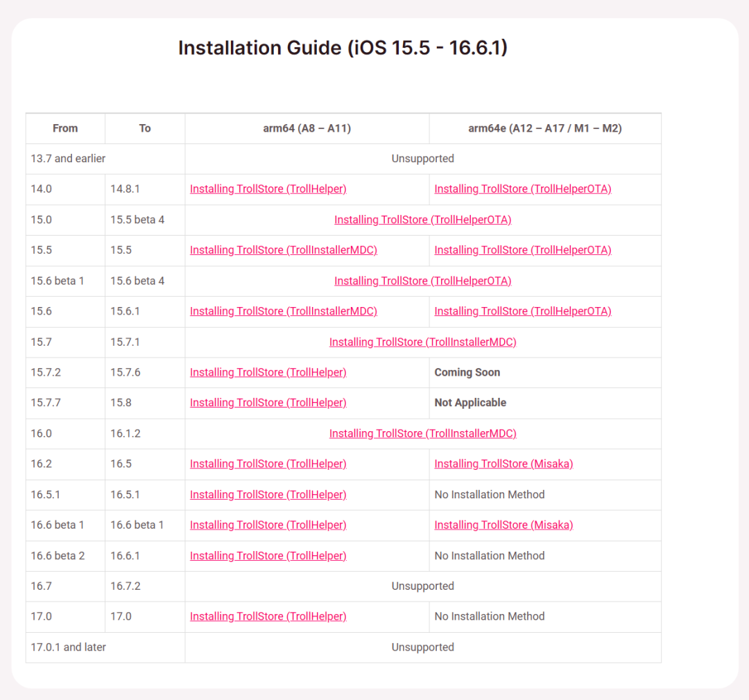
Task: Open TrollHelperOTA link in the 15.6 row
Action: pos(523,311)
